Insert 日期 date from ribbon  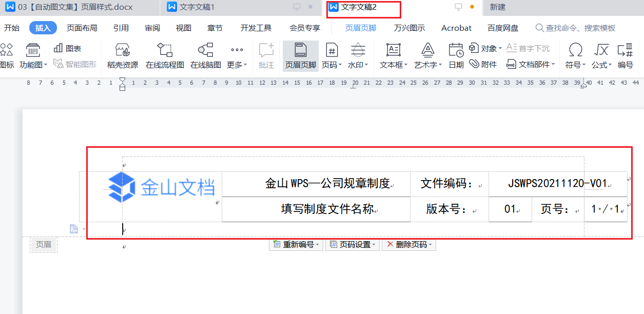pos(456,55)
